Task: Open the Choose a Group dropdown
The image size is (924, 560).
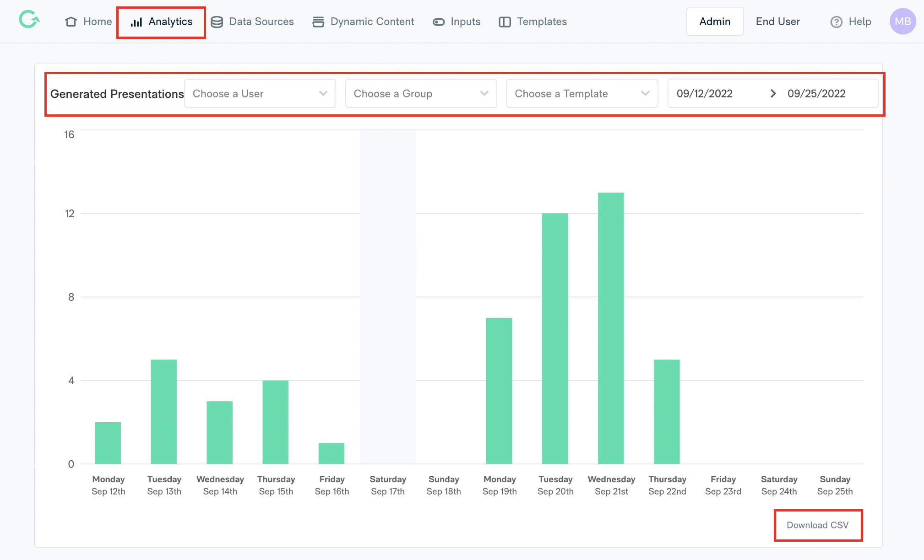Action: pos(421,94)
